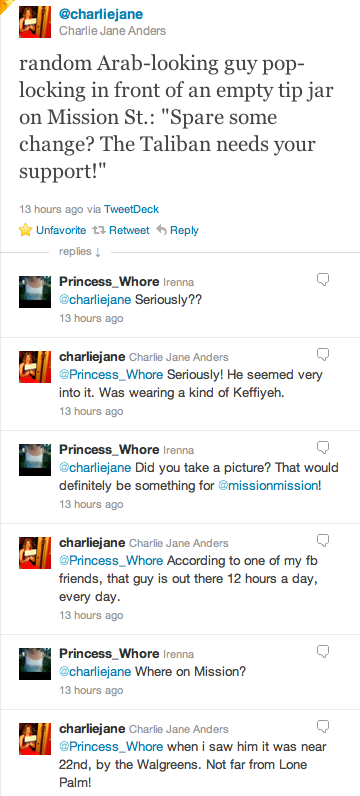The image size is (360, 796).
Task: Open the TweetDeck source link
Action: 132,209
